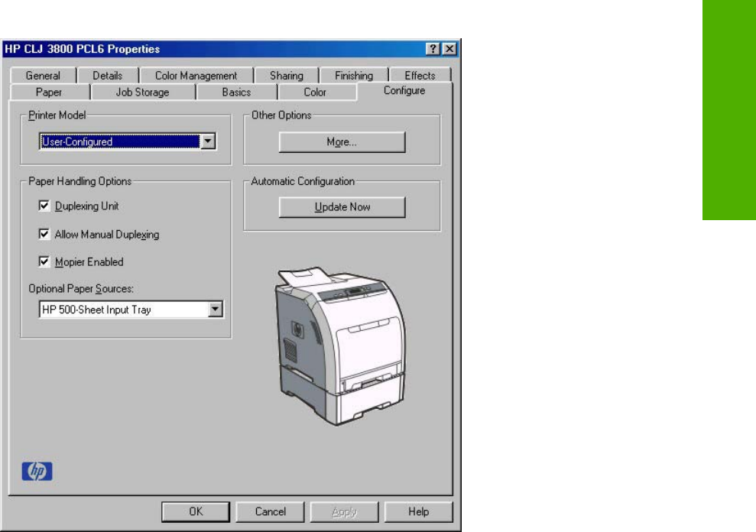
Task: Open the Color tab
Action: click(x=315, y=92)
